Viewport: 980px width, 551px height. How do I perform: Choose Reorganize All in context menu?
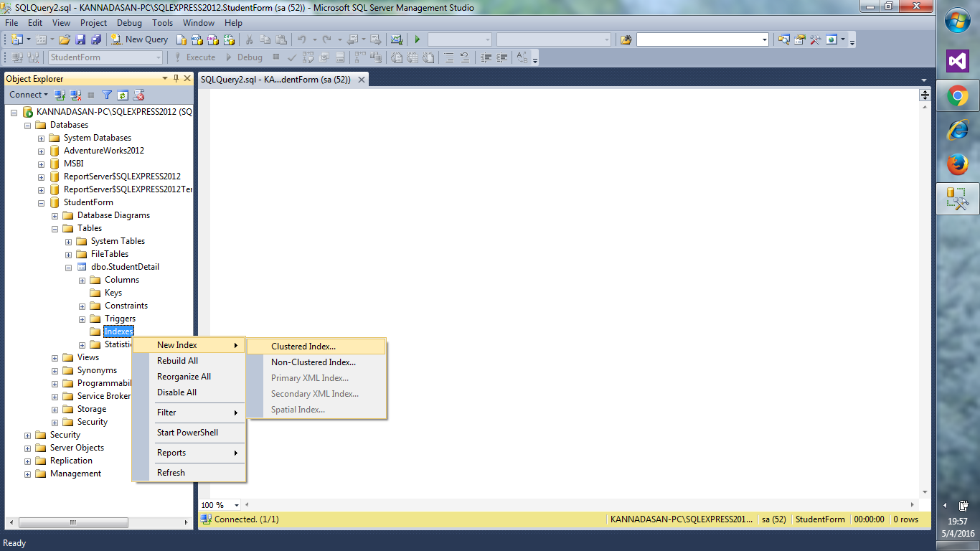(189, 377)
